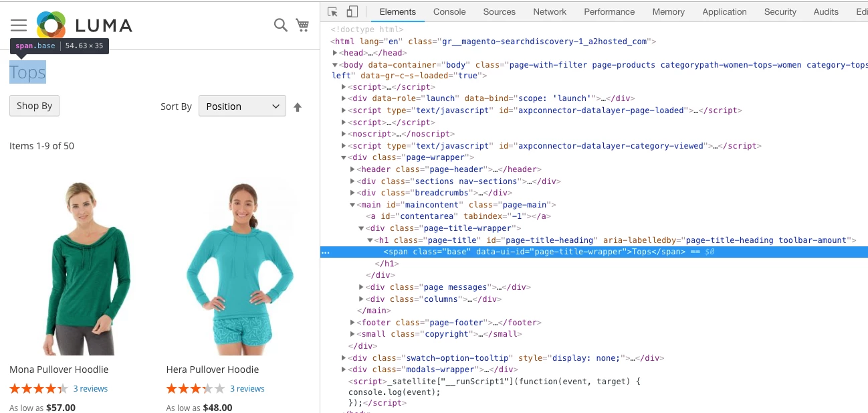This screenshot has height=413, width=868.
Task: Collapse the body element node
Action: [335, 65]
